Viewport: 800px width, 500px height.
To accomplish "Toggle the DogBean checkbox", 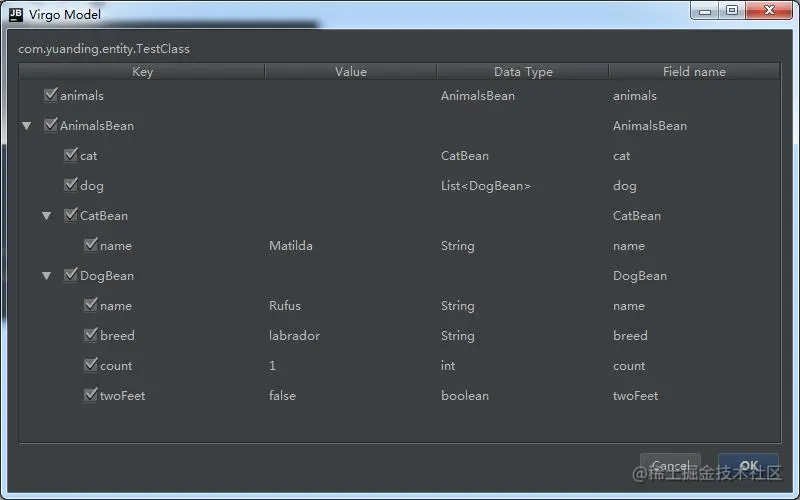I will click(x=71, y=275).
